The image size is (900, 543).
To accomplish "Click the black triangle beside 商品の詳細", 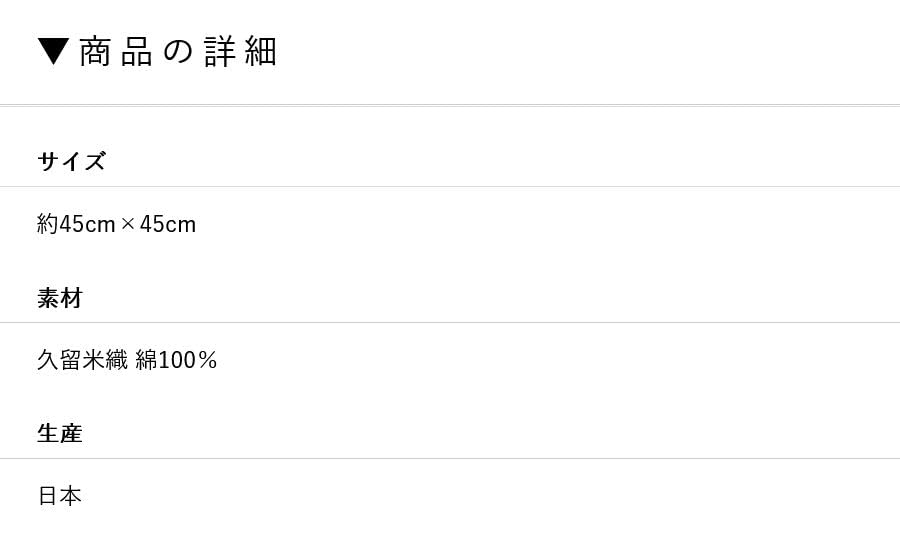I will (x=53, y=51).
